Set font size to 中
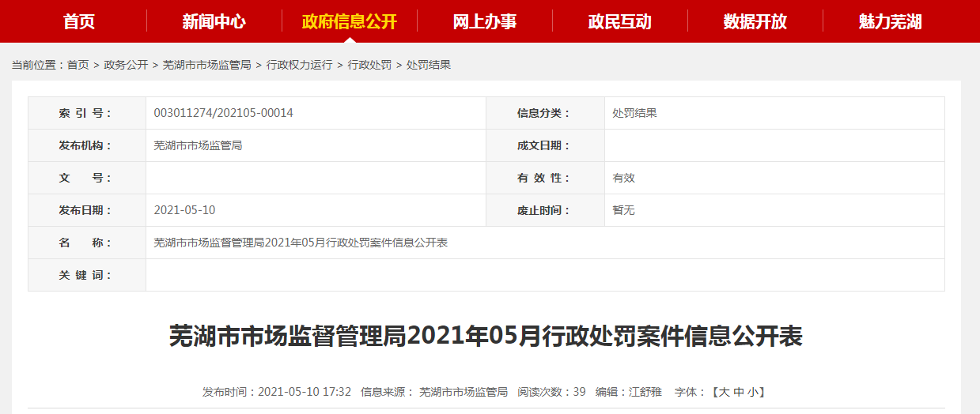The width and height of the screenshot is (980, 414). (738, 392)
